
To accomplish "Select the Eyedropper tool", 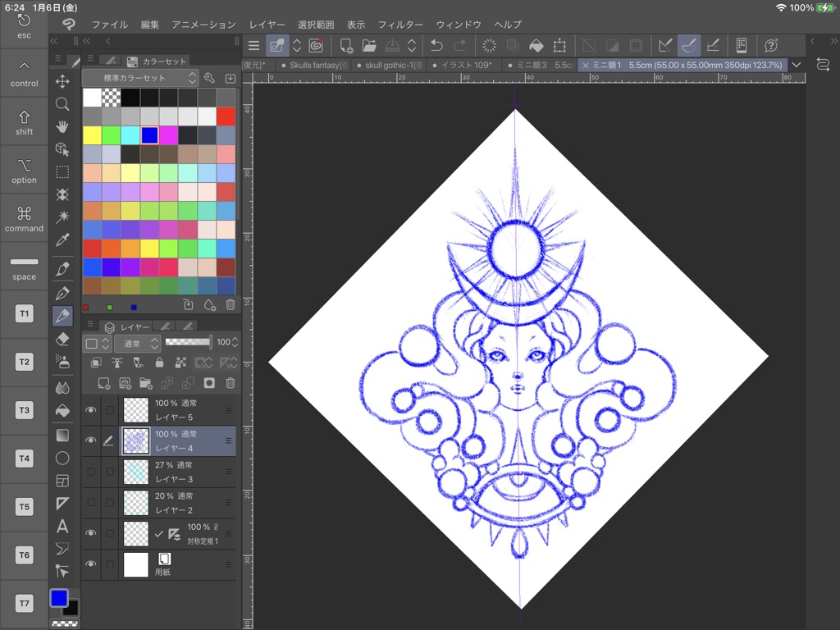I will [x=62, y=240].
